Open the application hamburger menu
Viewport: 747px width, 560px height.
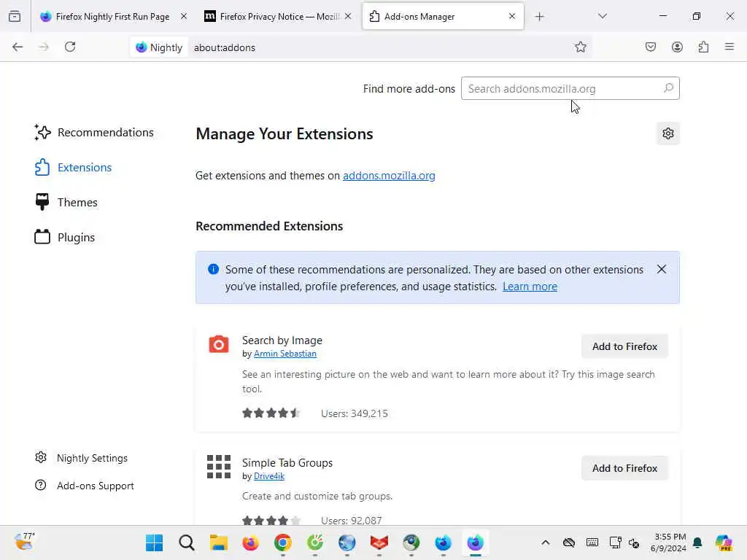point(729,47)
